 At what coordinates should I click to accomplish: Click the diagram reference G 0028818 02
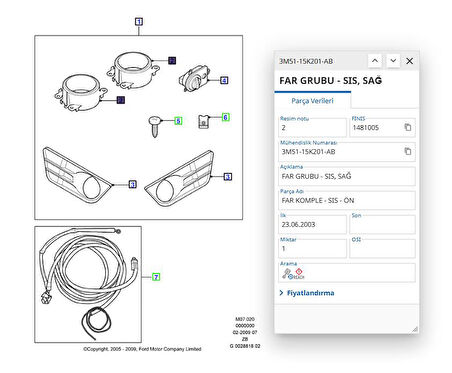(x=245, y=346)
